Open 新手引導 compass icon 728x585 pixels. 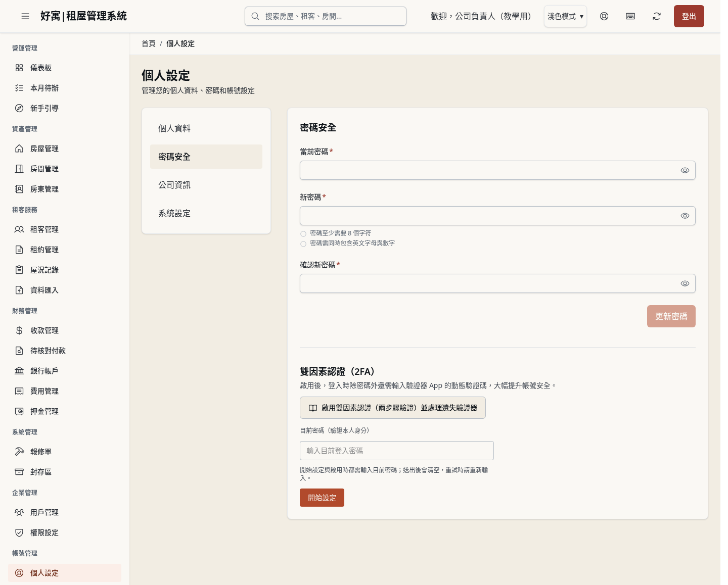tap(19, 108)
